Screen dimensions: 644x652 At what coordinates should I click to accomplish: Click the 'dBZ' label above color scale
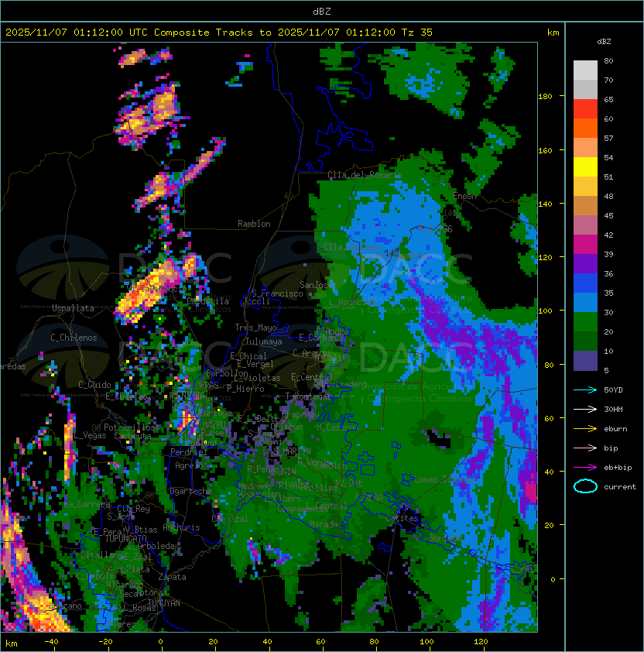pyautogui.click(x=604, y=42)
